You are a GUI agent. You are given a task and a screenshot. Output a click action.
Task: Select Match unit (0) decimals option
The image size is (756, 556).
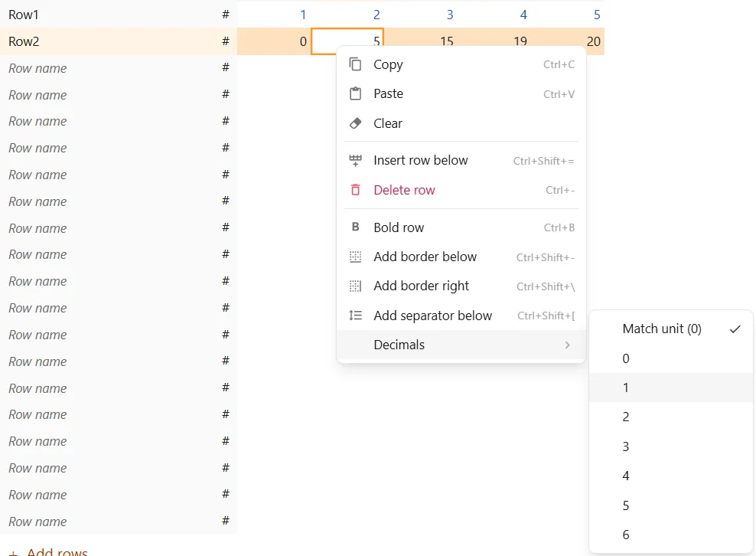(670, 329)
